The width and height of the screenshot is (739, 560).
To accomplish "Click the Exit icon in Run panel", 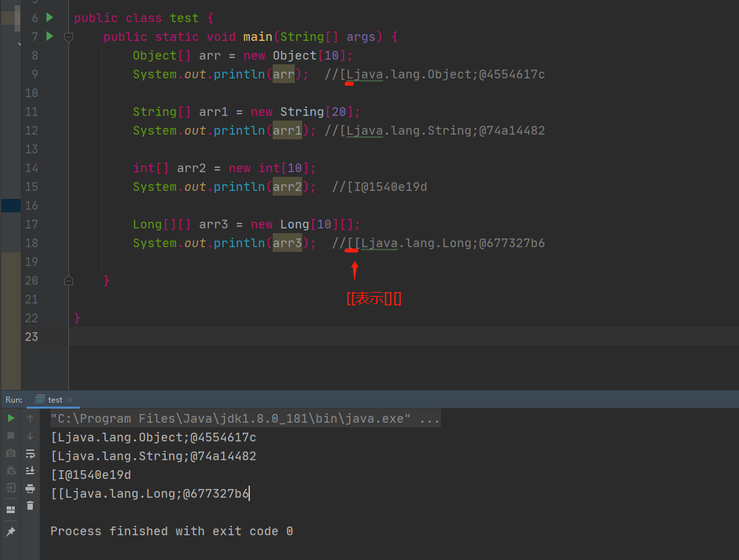I will [11, 488].
